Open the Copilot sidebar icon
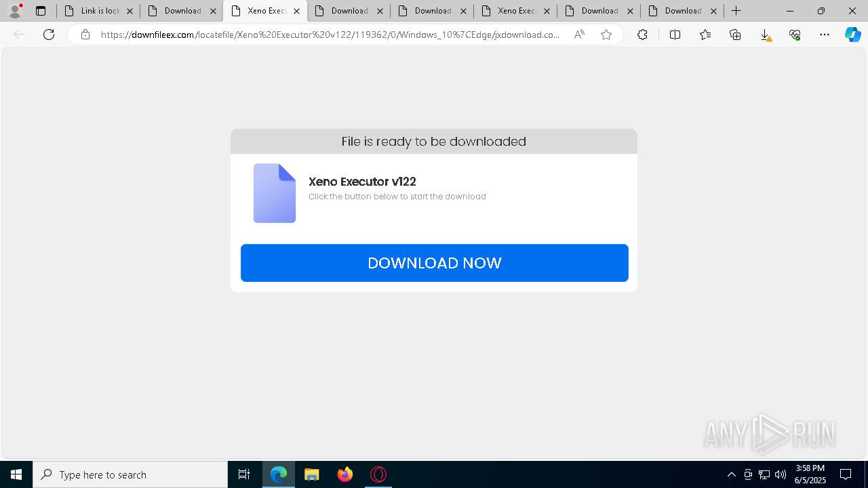Screen dimensions: 868x488 pyautogui.click(x=853, y=35)
